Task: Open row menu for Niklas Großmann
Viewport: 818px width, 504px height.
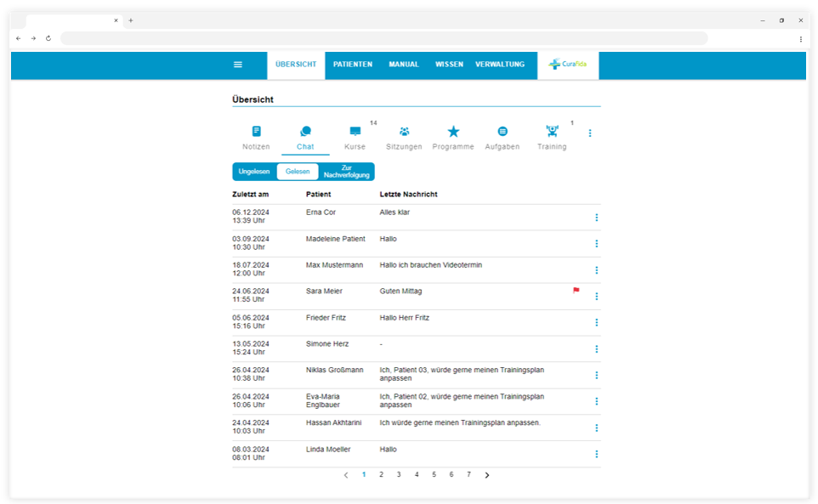Action: click(596, 376)
